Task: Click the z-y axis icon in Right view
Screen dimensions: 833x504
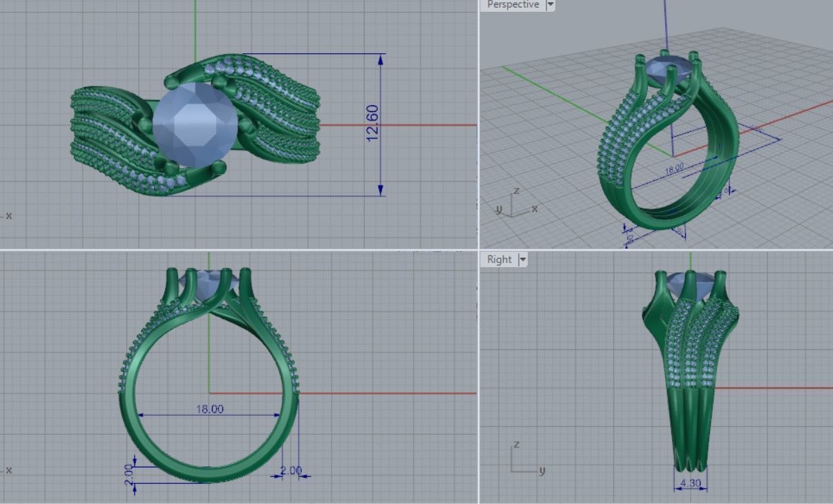Action: [x=528, y=457]
